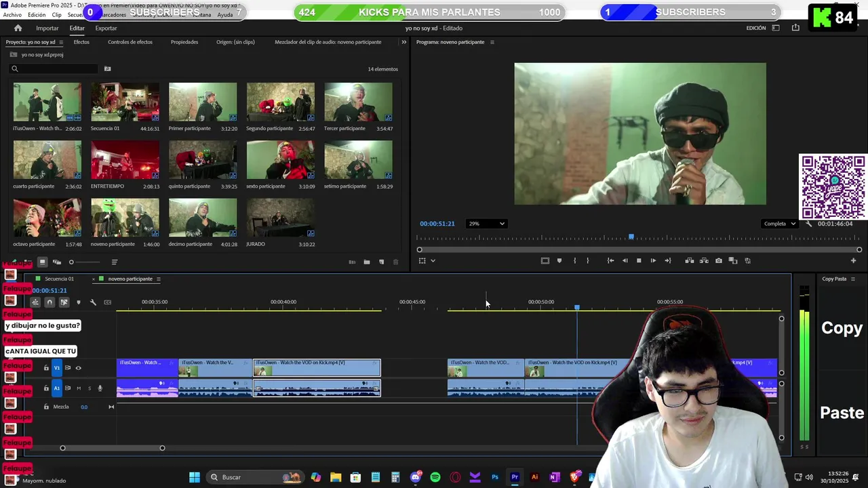Mute the A1 audio track
The width and height of the screenshot is (868, 488).
pyautogui.click(x=79, y=388)
